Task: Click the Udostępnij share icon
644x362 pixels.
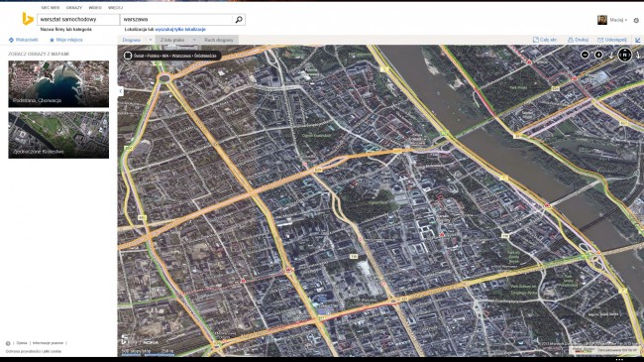Action: coord(600,40)
